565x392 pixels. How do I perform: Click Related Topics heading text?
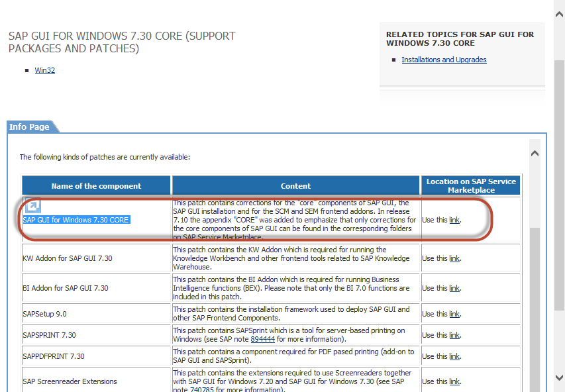[460, 38]
